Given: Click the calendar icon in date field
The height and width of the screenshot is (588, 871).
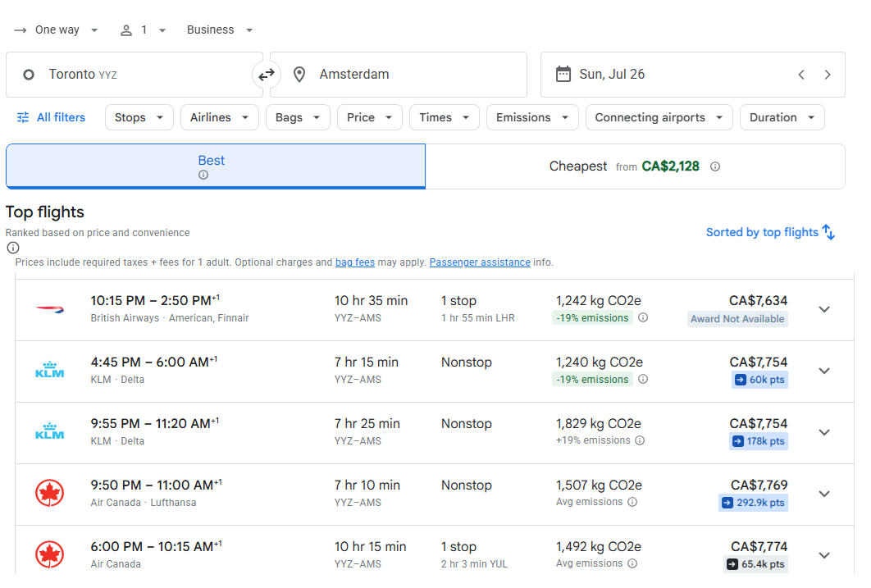Looking at the screenshot, I should click(563, 74).
